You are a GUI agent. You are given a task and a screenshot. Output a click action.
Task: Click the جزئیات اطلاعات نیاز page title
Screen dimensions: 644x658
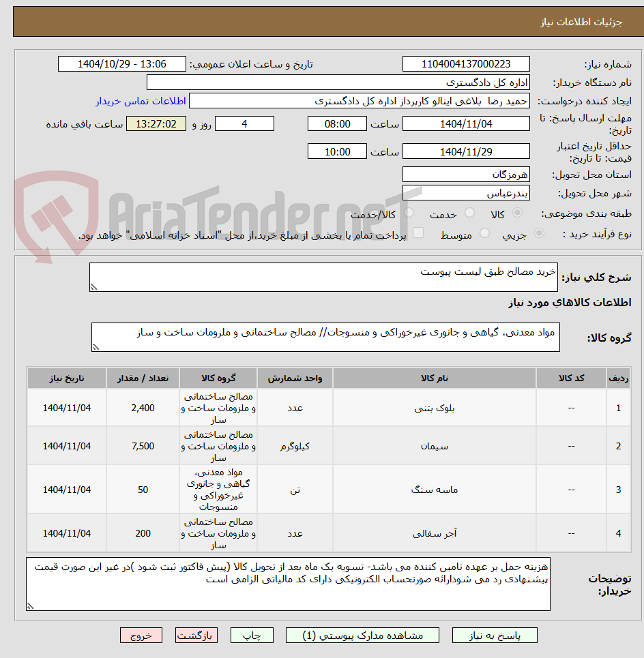click(581, 22)
